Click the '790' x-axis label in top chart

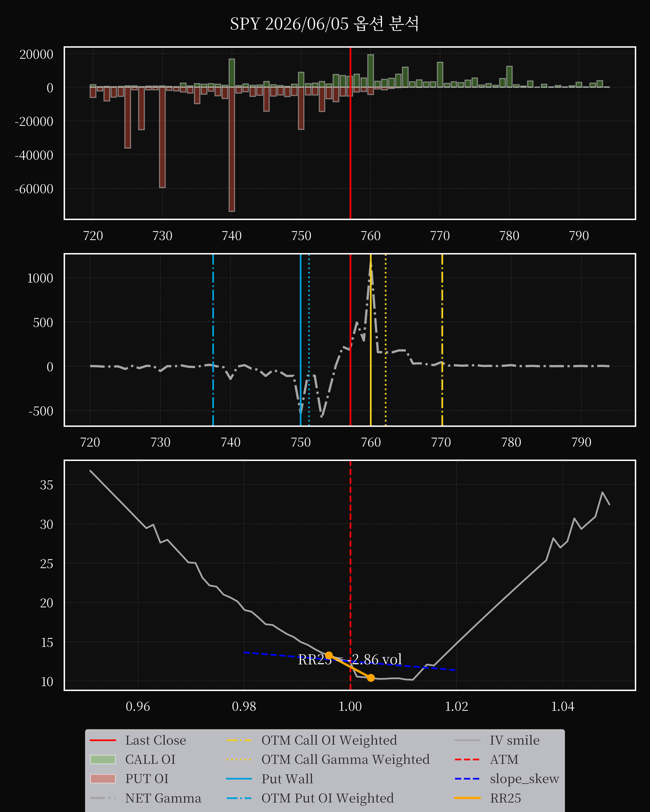[579, 236]
